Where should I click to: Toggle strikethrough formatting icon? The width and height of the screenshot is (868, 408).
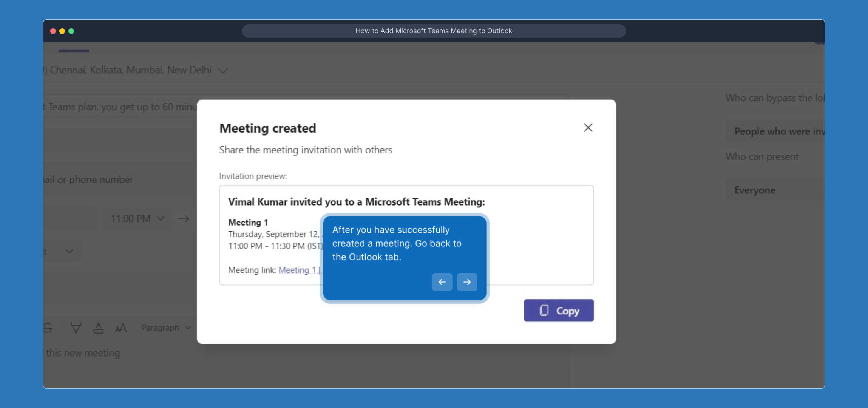(48, 328)
